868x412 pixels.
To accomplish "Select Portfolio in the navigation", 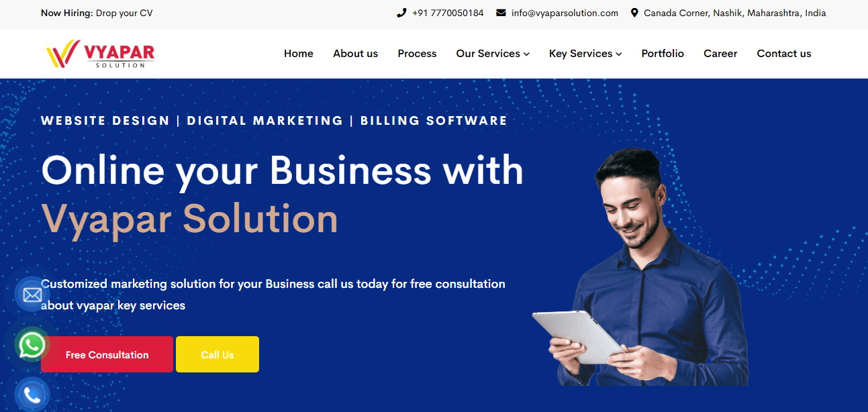I will [x=663, y=54].
